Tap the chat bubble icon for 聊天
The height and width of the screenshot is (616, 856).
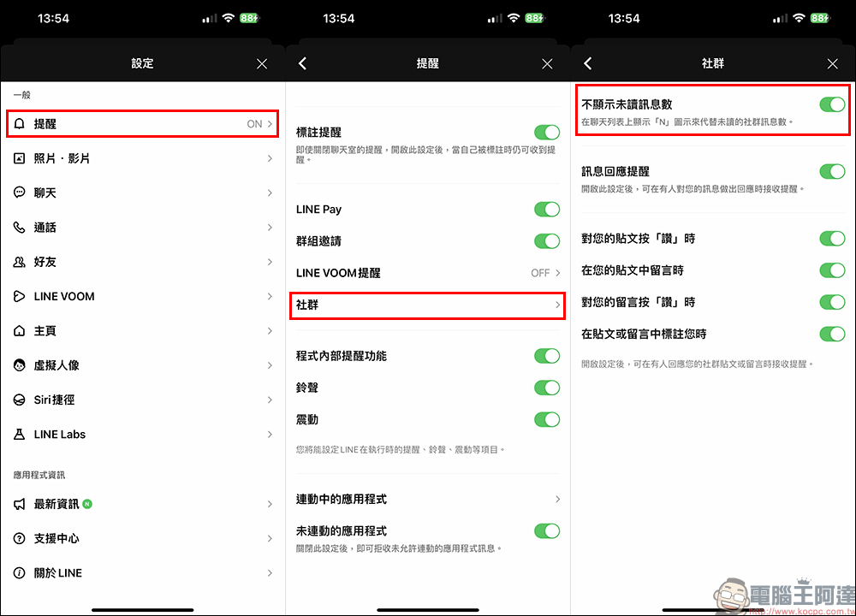pyautogui.click(x=20, y=192)
